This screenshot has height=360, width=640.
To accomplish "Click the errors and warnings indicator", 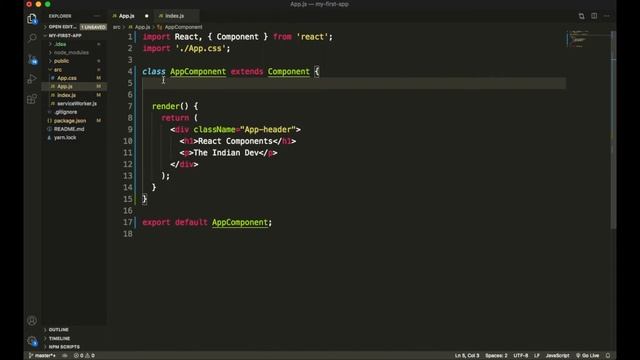I will [x=84, y=356].
